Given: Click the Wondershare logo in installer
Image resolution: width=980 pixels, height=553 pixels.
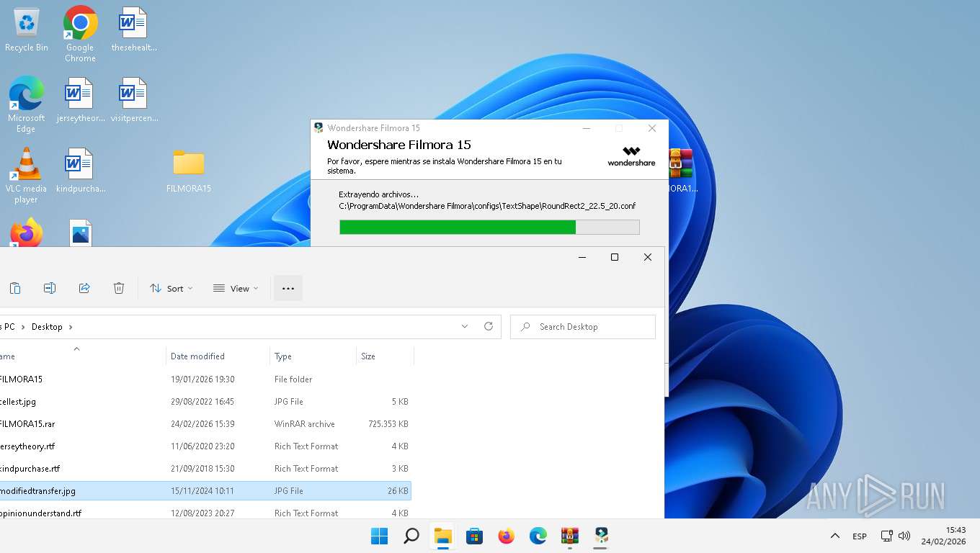Looking at the screenshot, I should coord(631,156).
